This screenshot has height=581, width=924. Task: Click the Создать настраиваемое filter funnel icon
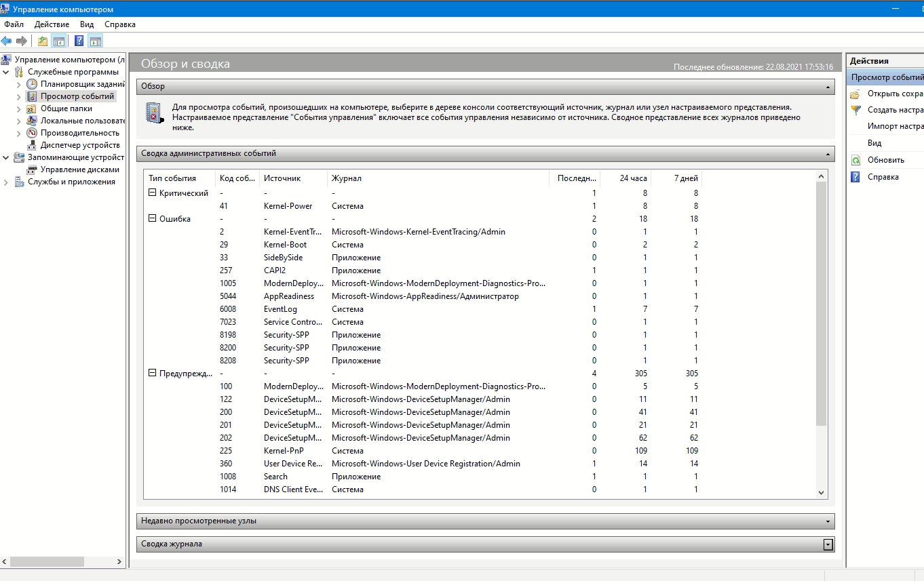coord(855,110)
